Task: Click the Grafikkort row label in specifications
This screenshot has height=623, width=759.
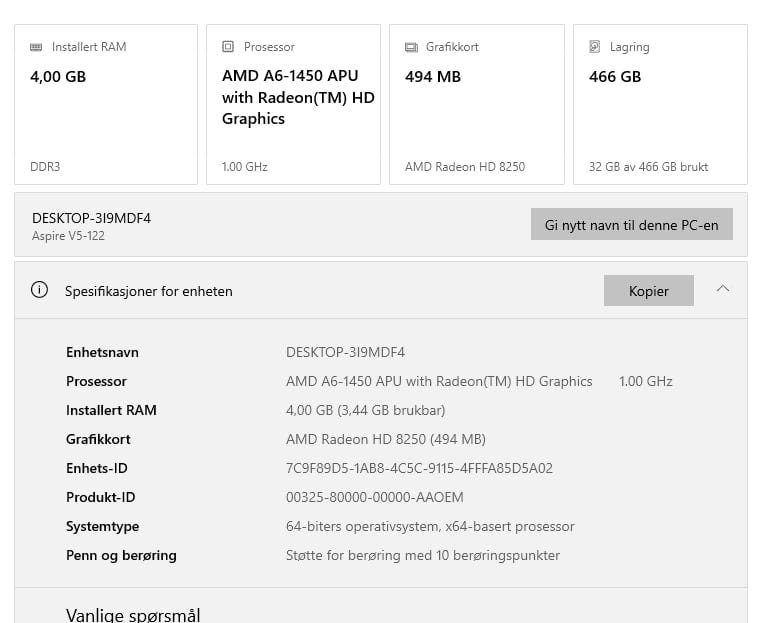Action: coord(98,440)
